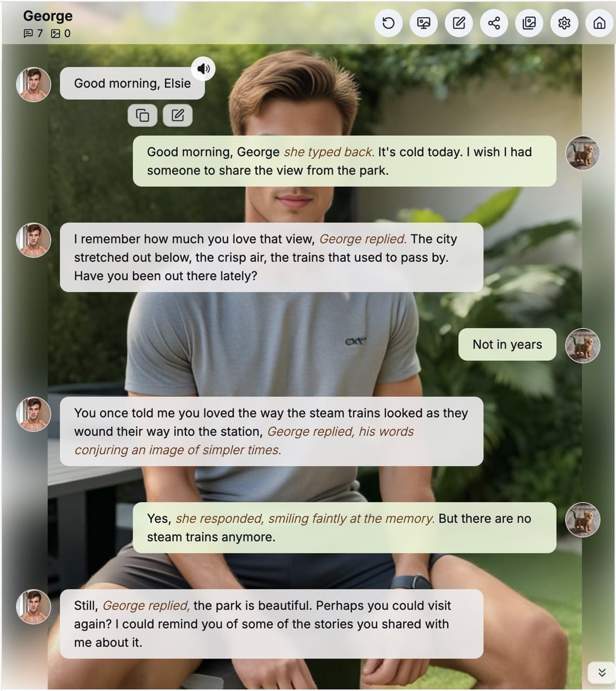
Task: Click the edit pencil icon in top toolbar
Action: (x=459, y=23)
